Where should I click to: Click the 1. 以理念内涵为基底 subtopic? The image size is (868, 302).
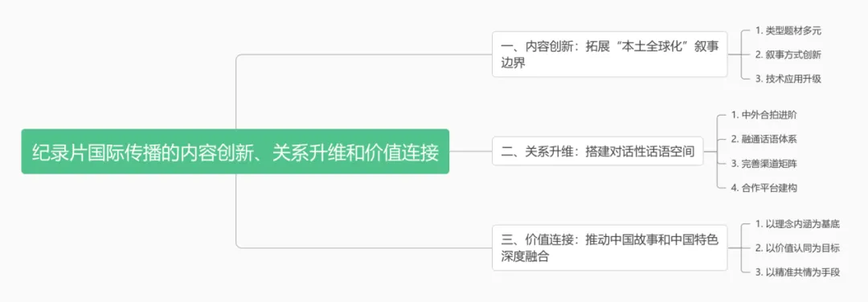tap(798, 224)
